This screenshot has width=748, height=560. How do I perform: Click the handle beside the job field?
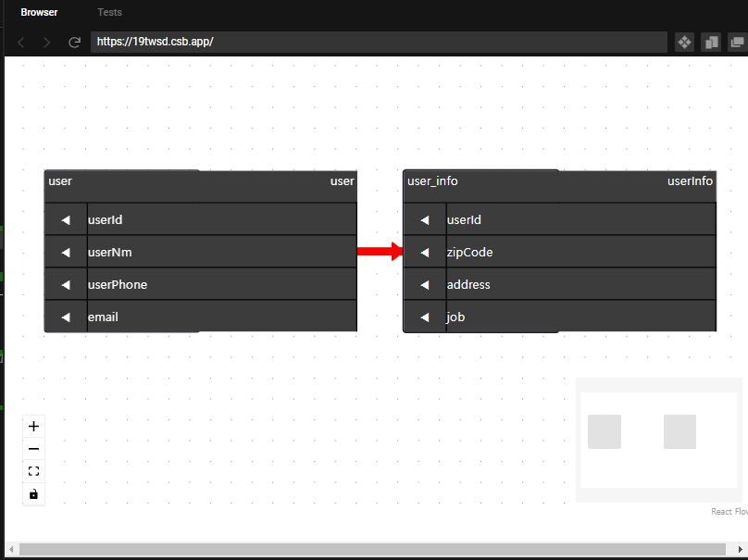point(425,317)
